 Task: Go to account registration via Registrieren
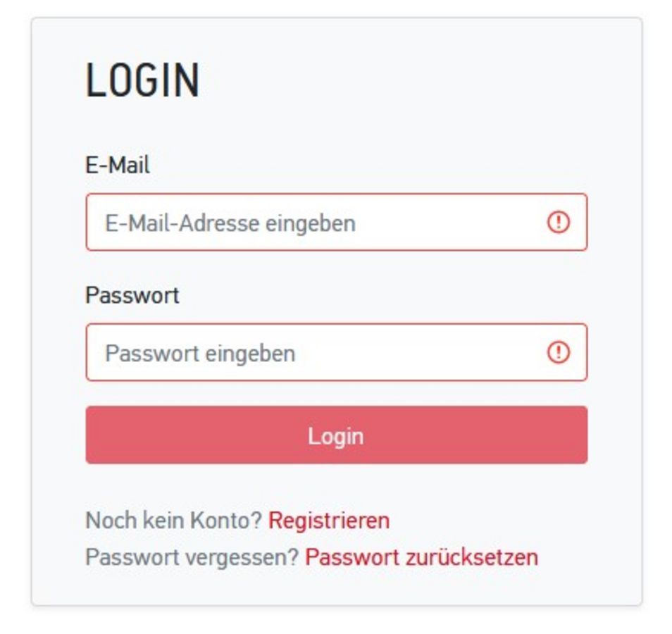[x=329, y=521]
